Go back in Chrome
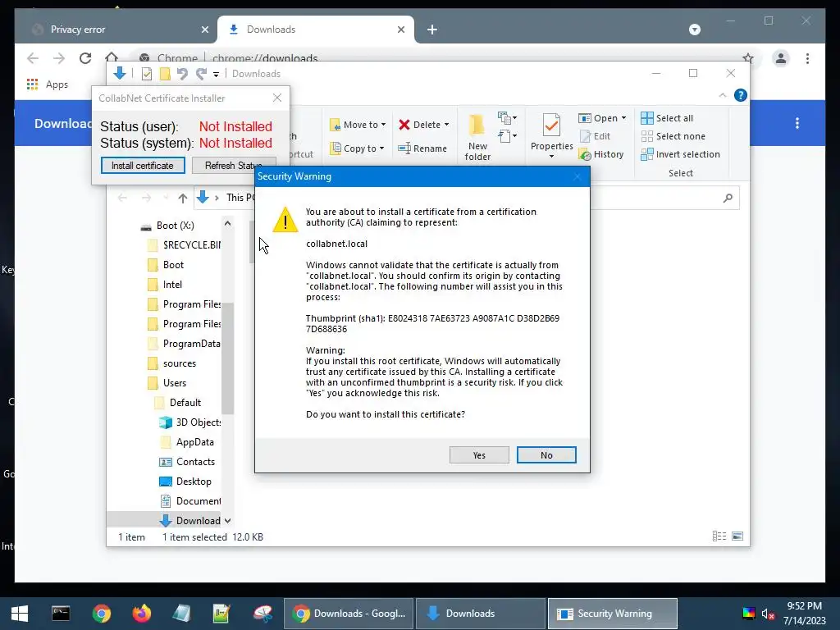 pyautogui.click(x=33, y=58)
